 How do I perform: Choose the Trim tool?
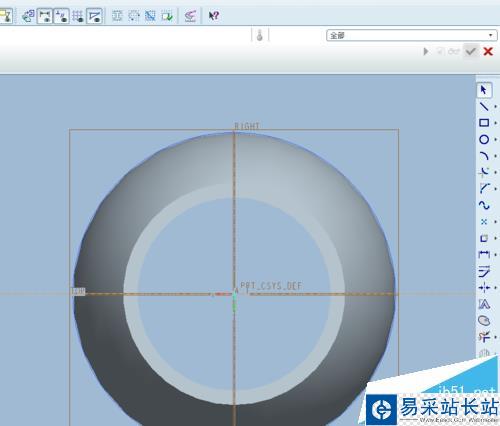pos(484,337)
